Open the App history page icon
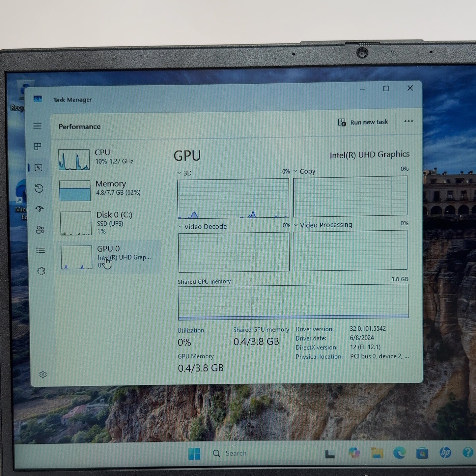This screenshot has height=476, width=476. [39, 188]
